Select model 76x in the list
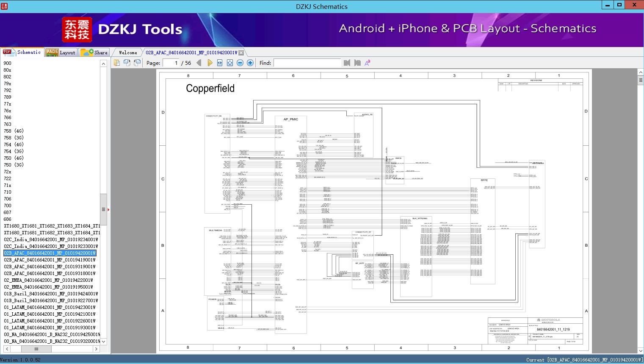 coord(8,111)
